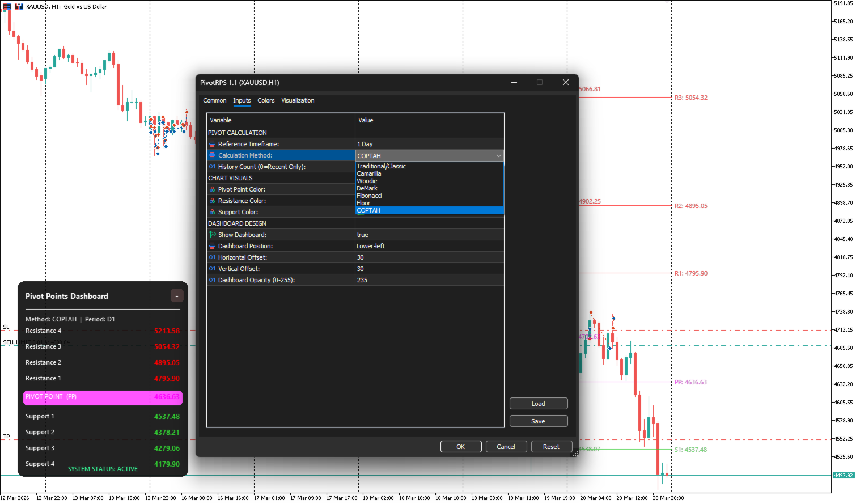Open the Dashboard Position value Lower-left
Image resolution: width=860 pixels, height=504 pixels.
(x=430, y=246)
